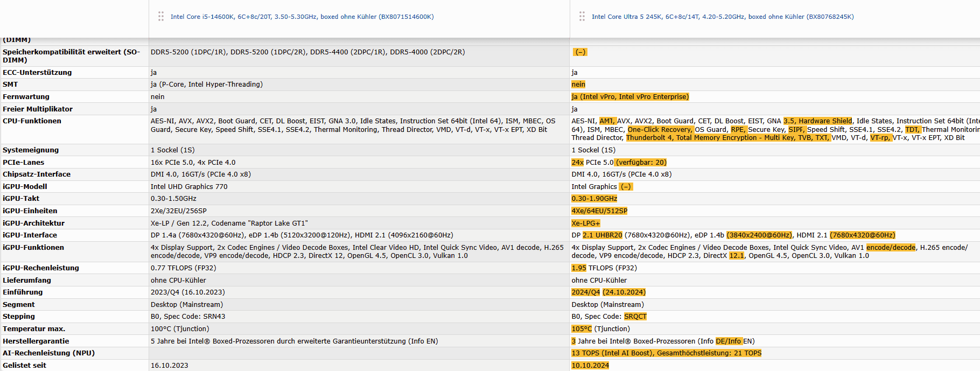Viewport: 980px width, 371px height.
Task: Click drag handle of Intel Core i5-14600K column
Action: point(161,17)
